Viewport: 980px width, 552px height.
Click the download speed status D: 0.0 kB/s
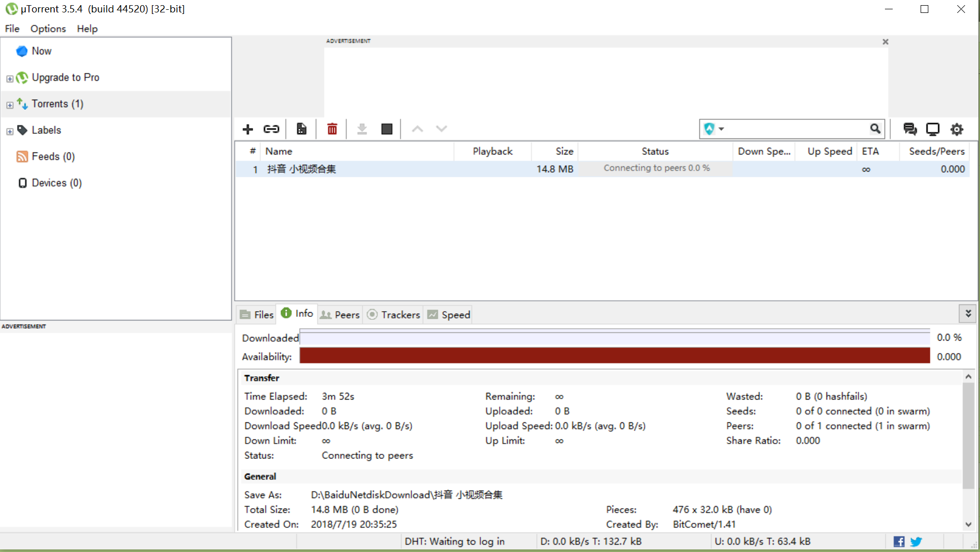[591, 542]
